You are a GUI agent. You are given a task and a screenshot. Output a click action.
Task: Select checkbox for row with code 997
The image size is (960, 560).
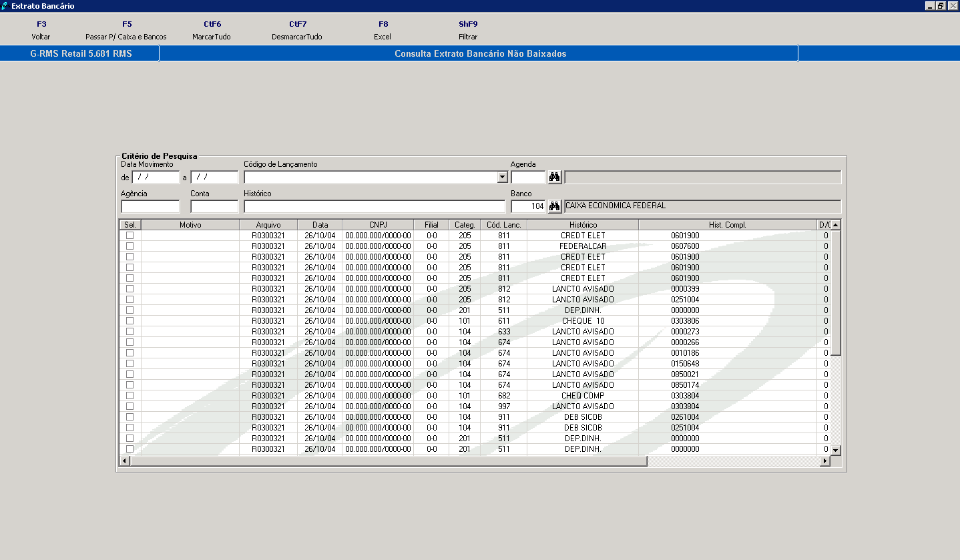[x=130, y=406]
